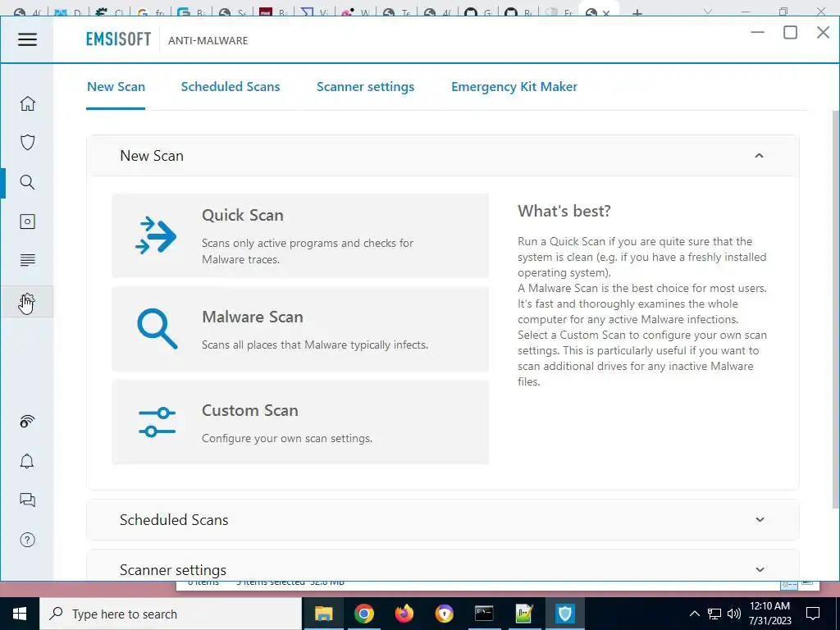The height and width of the screenshot is (630, 840).
Task: Switch to the New Scan tab
Action: pyautogui.click(x=116, y=87)
